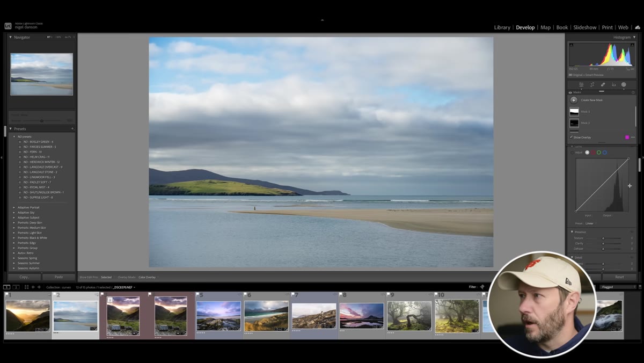The width and height of the screenshot is (644, 363).
Task: Toggle masks visibility eye icon
Action: click(x=570, y=92)
